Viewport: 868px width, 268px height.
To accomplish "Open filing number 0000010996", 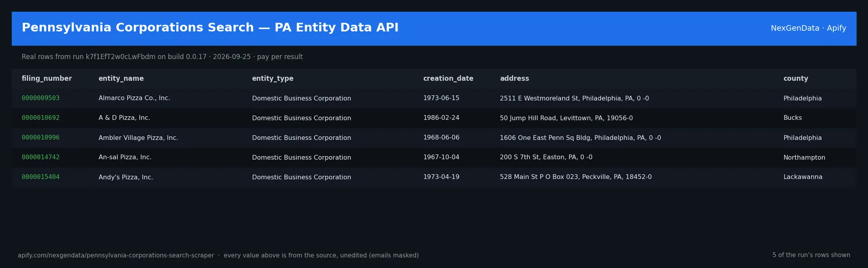I will 41,137.
